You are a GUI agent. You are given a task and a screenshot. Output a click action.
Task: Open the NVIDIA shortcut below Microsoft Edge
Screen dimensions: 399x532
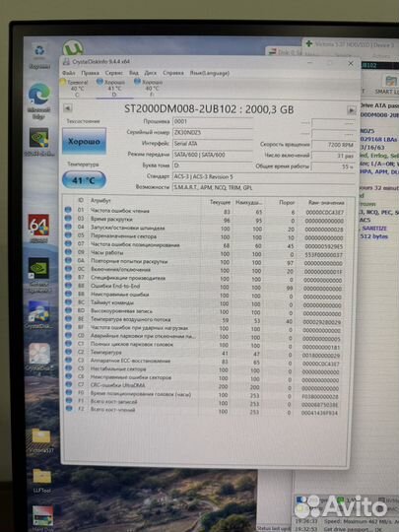38,139
